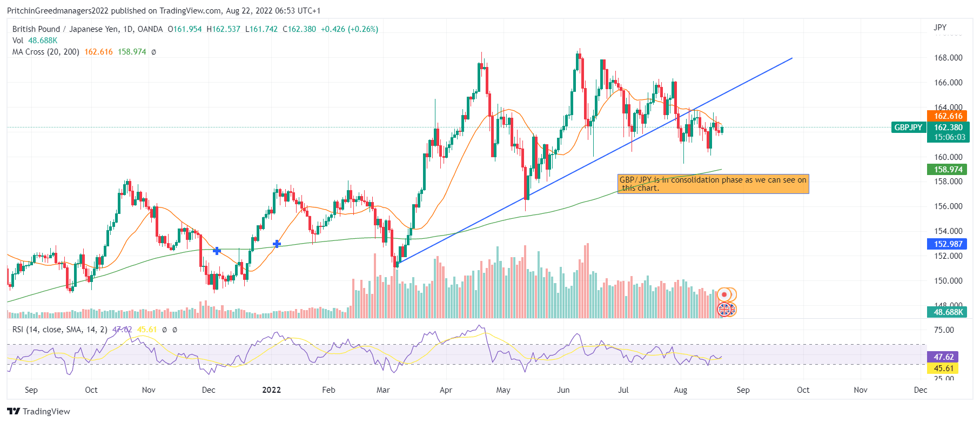Click the low price L161.742

click(x=261, y=29)
